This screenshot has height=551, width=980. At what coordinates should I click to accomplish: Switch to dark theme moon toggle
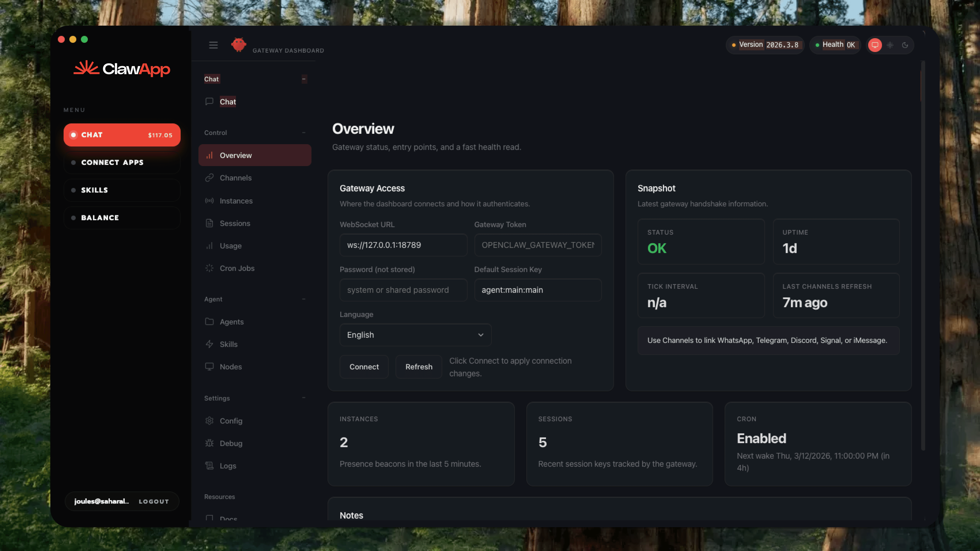pos(905,45)
